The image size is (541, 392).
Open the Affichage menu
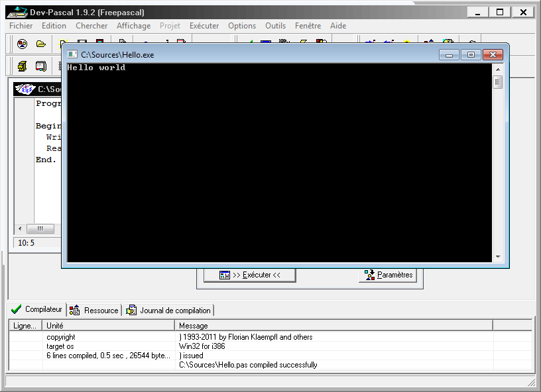133,26
